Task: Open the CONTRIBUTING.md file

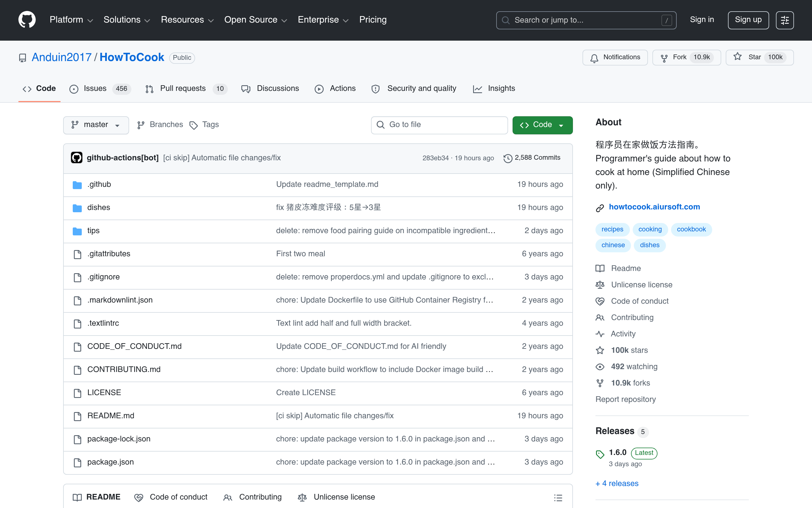Action: [124, 370]
